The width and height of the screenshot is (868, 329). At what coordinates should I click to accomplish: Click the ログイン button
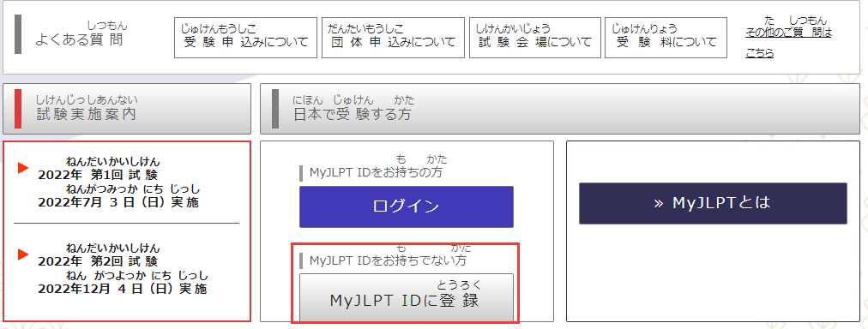[x=407, y=206]
